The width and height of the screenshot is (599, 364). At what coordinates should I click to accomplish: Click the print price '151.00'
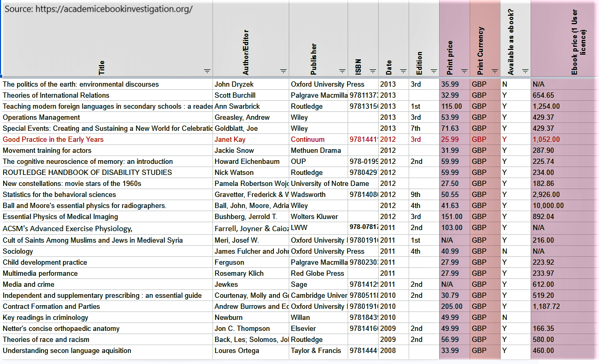coord(452,217)
